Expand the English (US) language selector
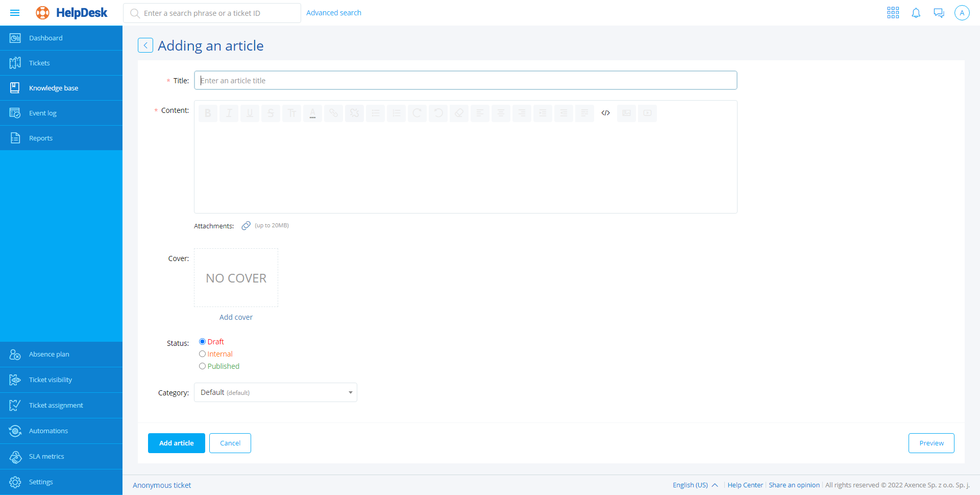980x495 pixels. coord(695,485)
